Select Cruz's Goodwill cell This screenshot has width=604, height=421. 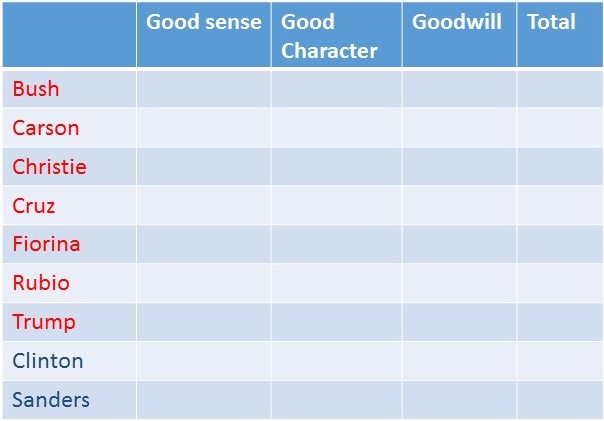point(459,206)
